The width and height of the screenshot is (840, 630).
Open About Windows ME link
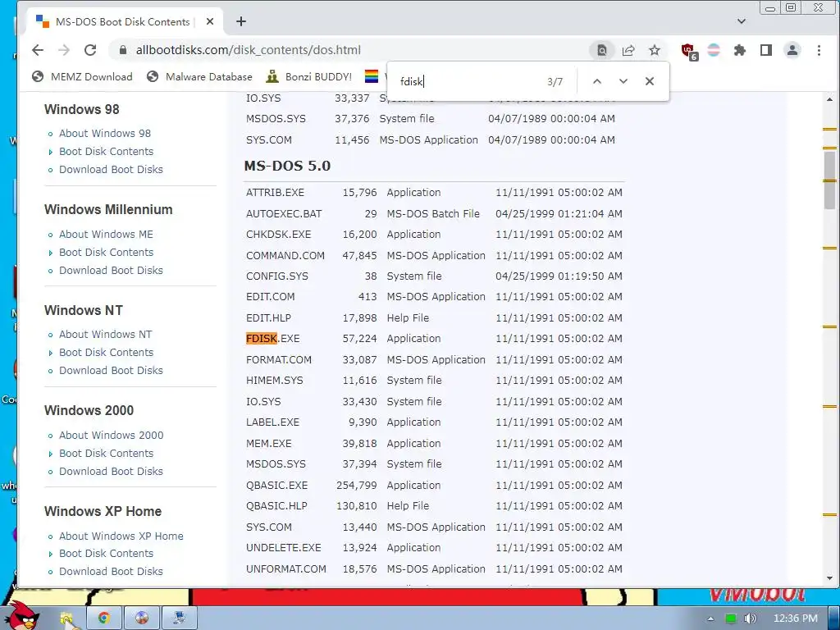106,234
